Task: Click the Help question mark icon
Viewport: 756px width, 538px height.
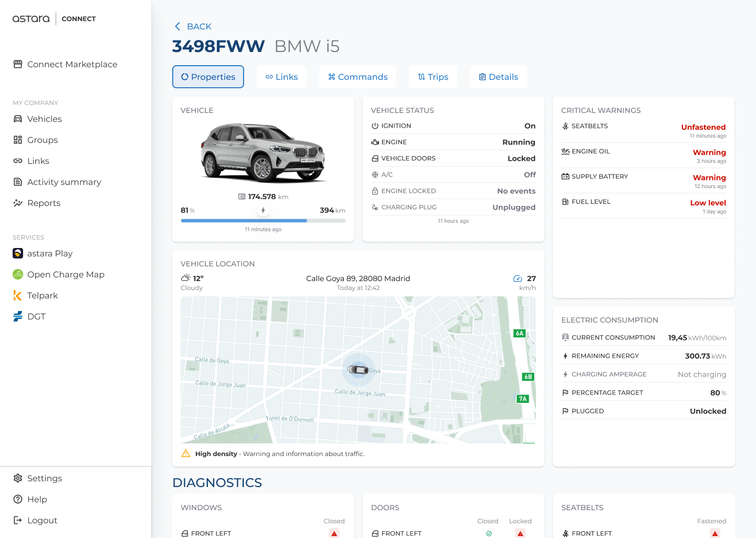Action: 18,499
